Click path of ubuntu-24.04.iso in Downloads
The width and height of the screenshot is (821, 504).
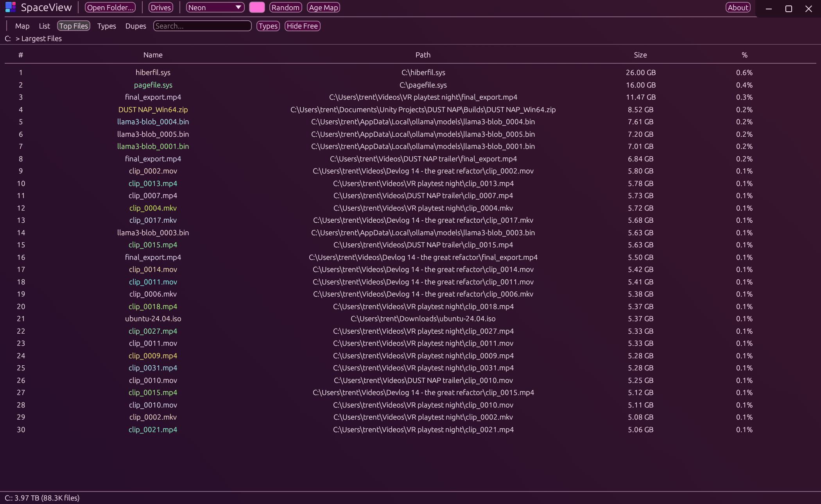coord(423,318)
